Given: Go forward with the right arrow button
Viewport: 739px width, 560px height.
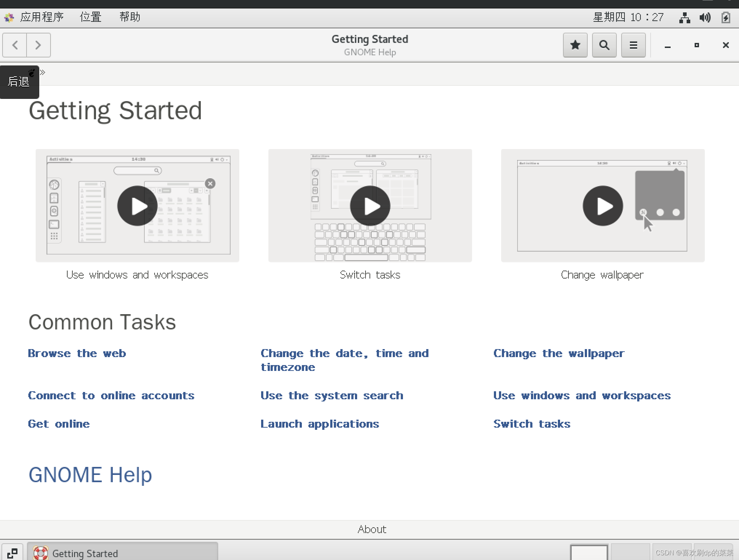Looking at the screenshot, I should tap(39, 45).
